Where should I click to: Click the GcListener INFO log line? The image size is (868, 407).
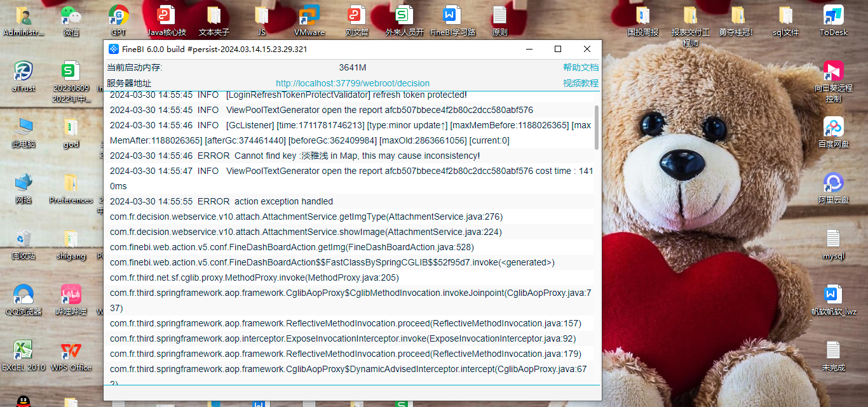tap(351, 133)
